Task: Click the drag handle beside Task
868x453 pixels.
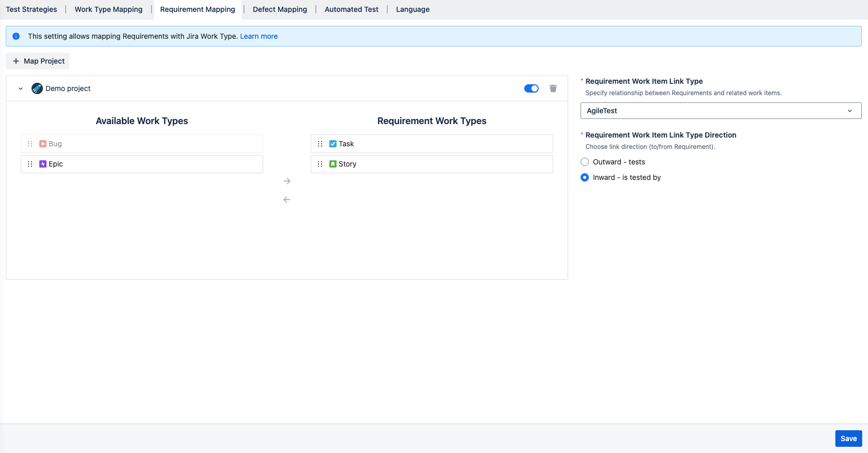Action: [320, 144]
